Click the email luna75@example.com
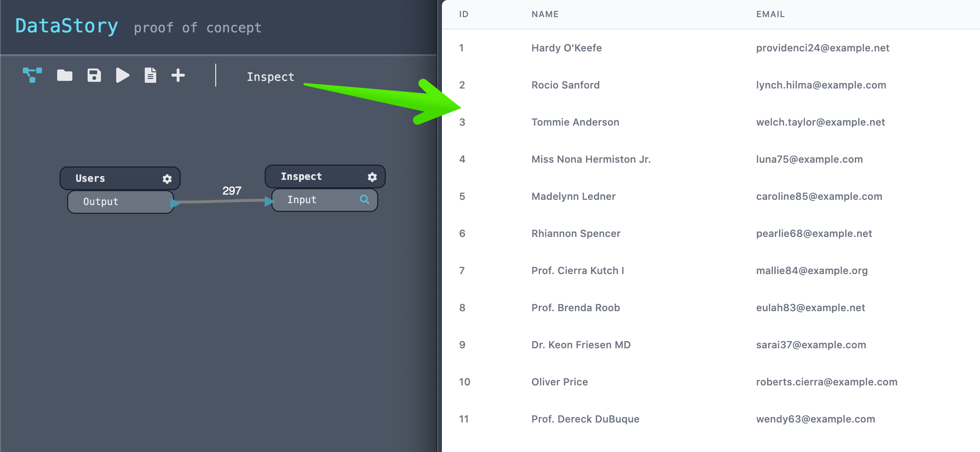The image size is (980, 452). [x=810, y=159]
